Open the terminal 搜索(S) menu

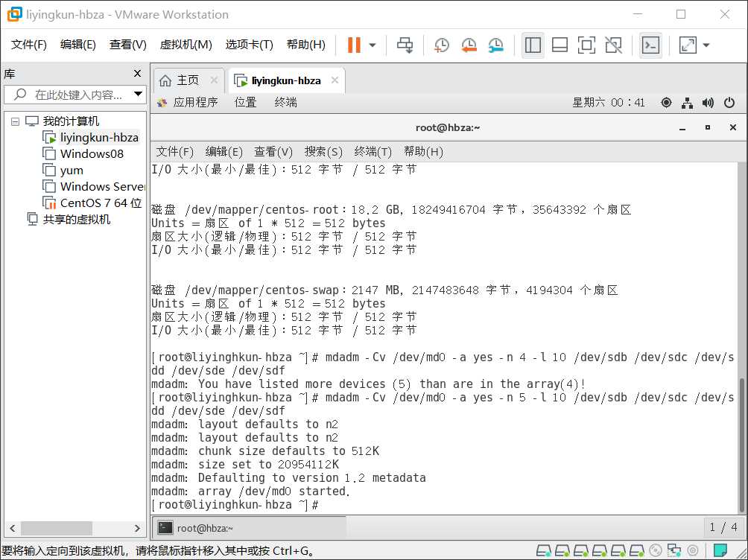pos(323,152)
